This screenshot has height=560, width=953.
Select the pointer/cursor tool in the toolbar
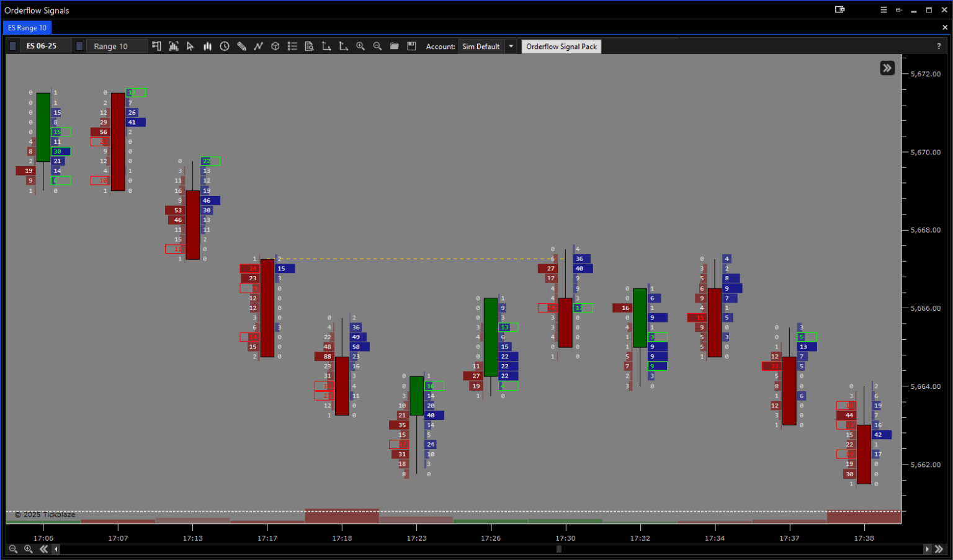pyautogui.click(x=190, y=46)
